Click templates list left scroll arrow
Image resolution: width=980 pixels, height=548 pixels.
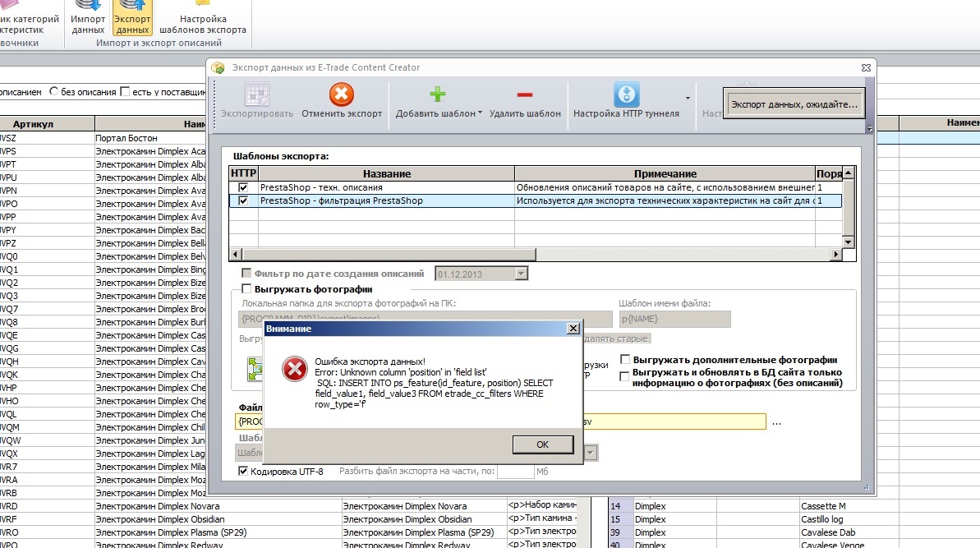236,255
